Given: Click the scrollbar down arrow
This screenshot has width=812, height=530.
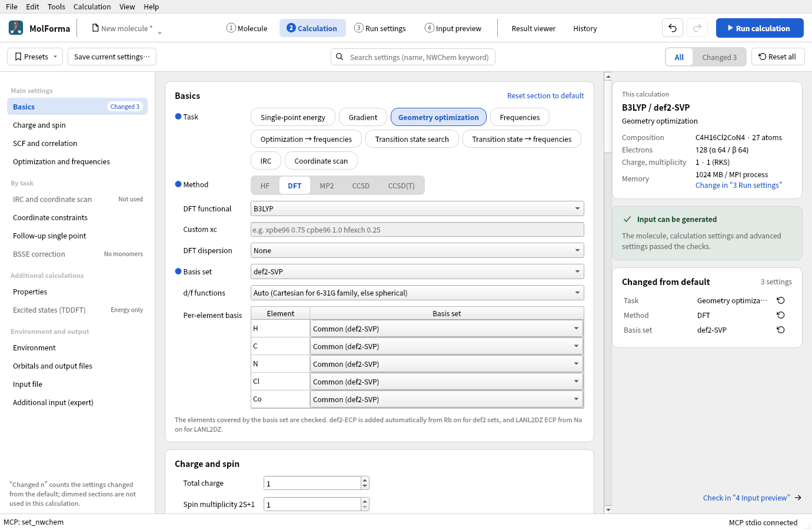Looking at the screenshot, I should pyautogui.click(x=608, y=509).
